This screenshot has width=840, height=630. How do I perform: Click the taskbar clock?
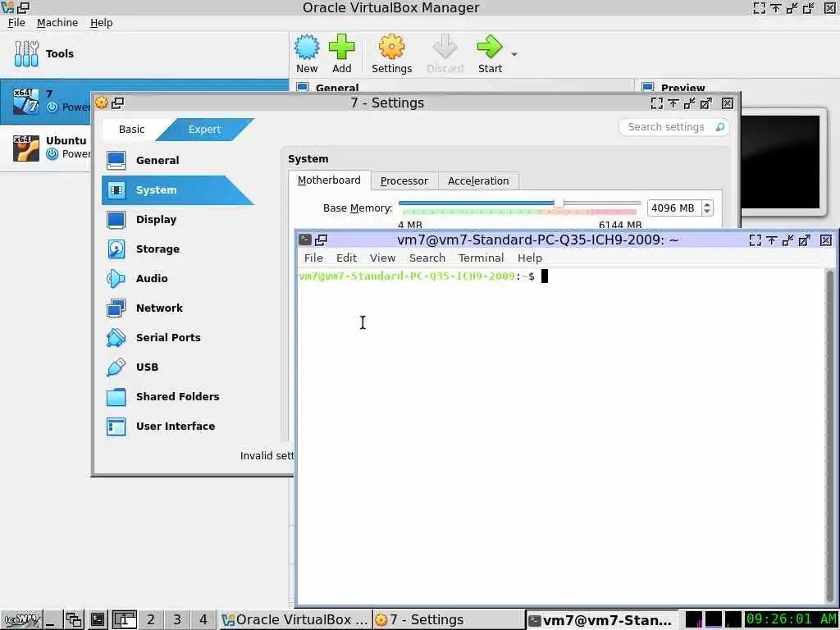click(791, 619)
